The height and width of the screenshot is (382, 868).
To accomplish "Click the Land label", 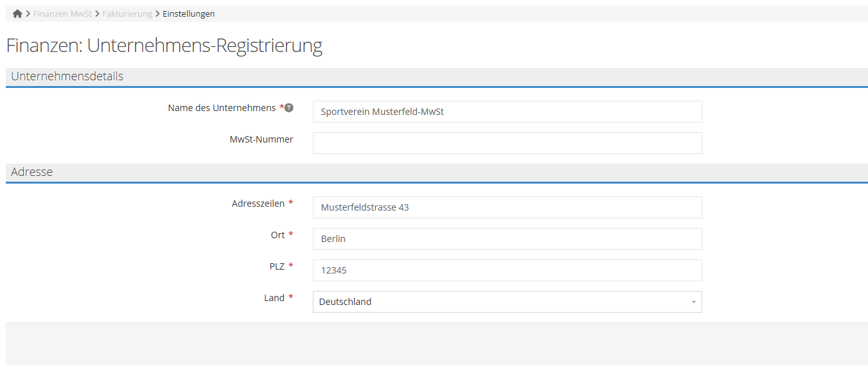I will (x=274, y=298).
